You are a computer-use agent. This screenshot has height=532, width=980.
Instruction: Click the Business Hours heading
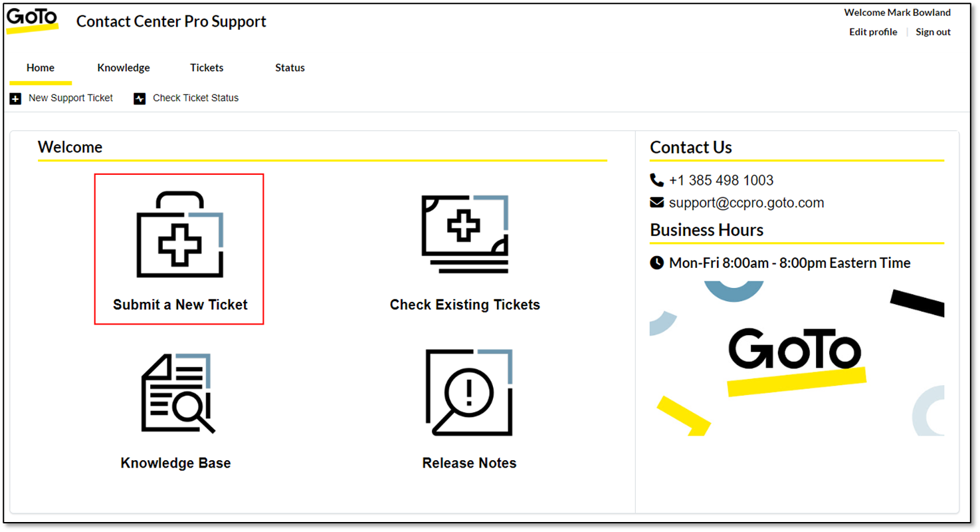coord(707,230)
